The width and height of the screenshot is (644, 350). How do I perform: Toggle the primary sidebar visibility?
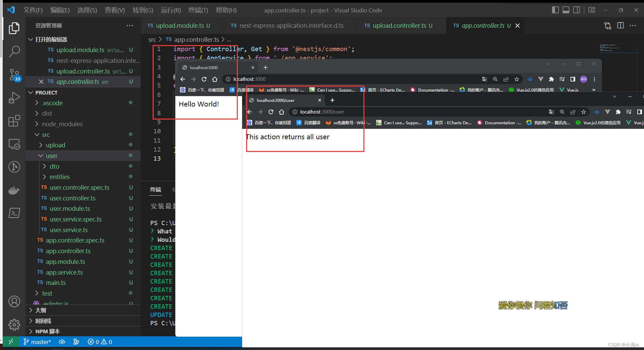click(x=555, y=10)
